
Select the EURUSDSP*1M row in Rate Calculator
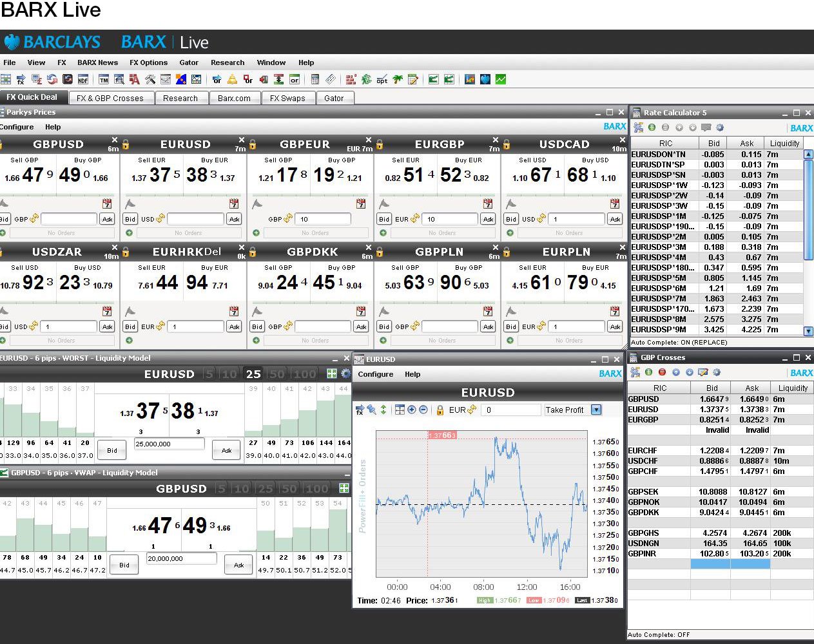pyautogui.click(x=716, y=216)
